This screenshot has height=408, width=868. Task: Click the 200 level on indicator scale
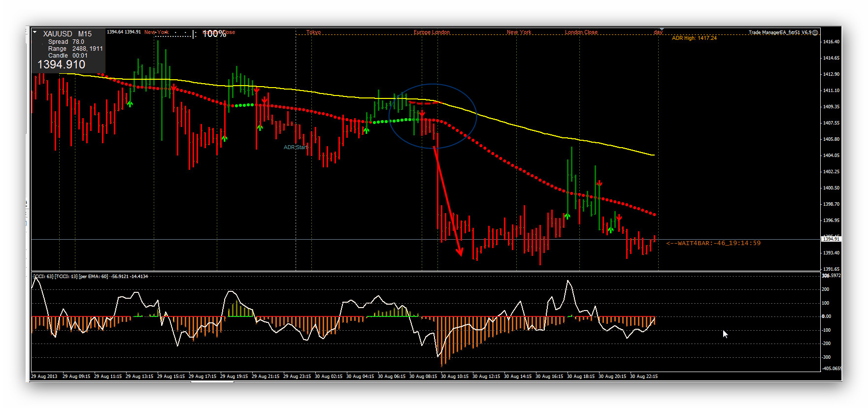(x=826, y=289)
